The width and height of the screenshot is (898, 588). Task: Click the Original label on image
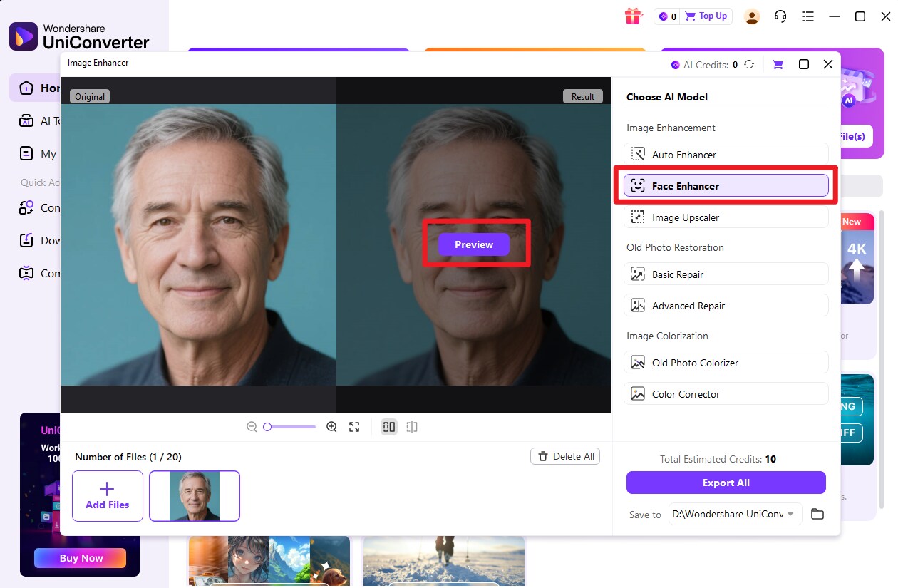point(90,96)
